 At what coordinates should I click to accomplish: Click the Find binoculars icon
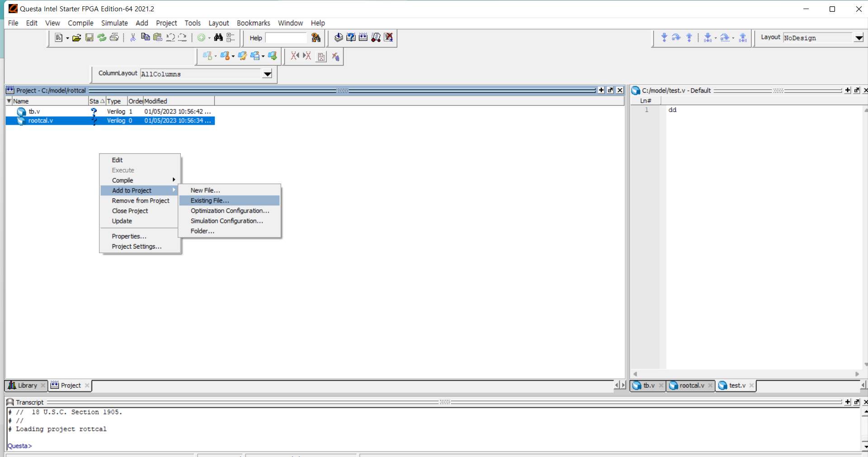(x=218, y=38)
